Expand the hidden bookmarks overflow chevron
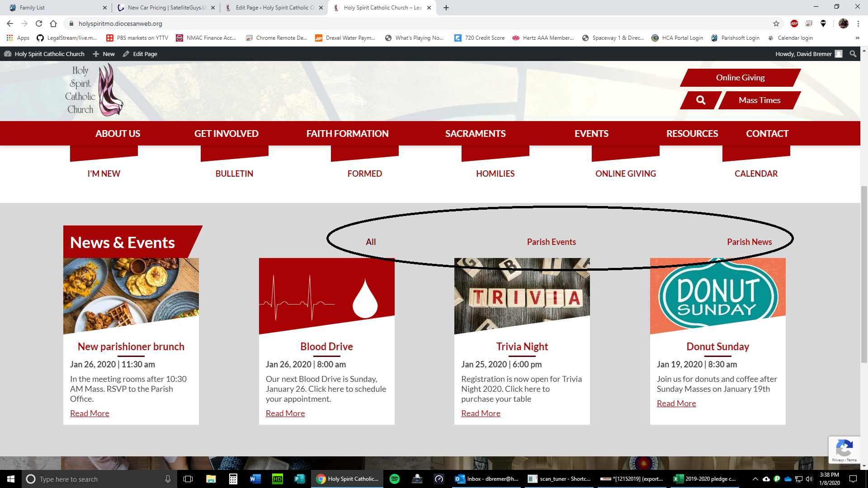Screen dimensions: 868x488 [857, 38]
